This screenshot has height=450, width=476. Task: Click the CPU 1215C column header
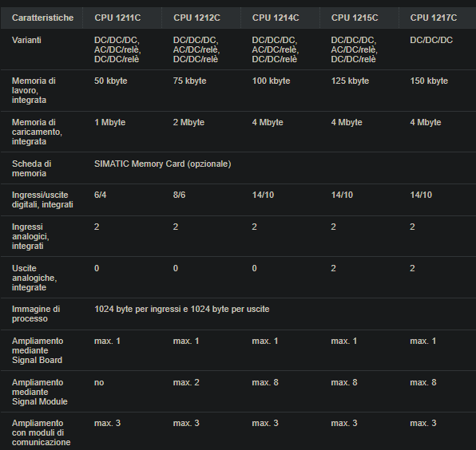[x=355, y=18]
